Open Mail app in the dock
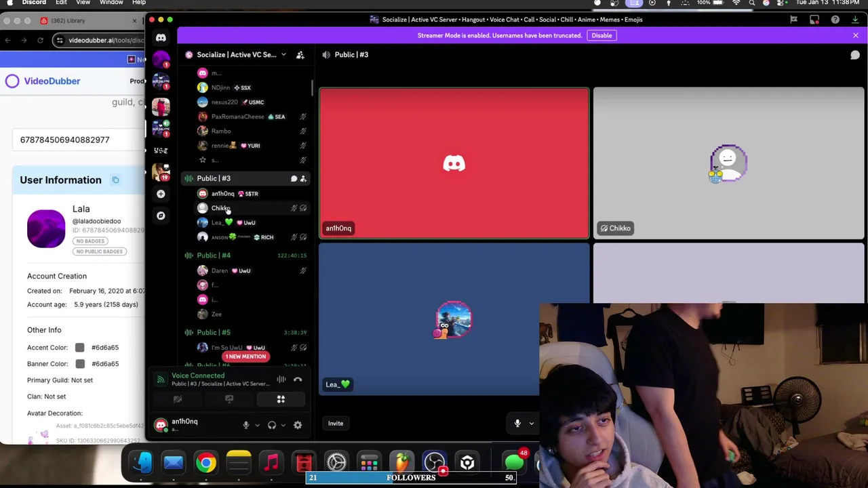Viewport: 868px width, 488px height. [174, 463]
